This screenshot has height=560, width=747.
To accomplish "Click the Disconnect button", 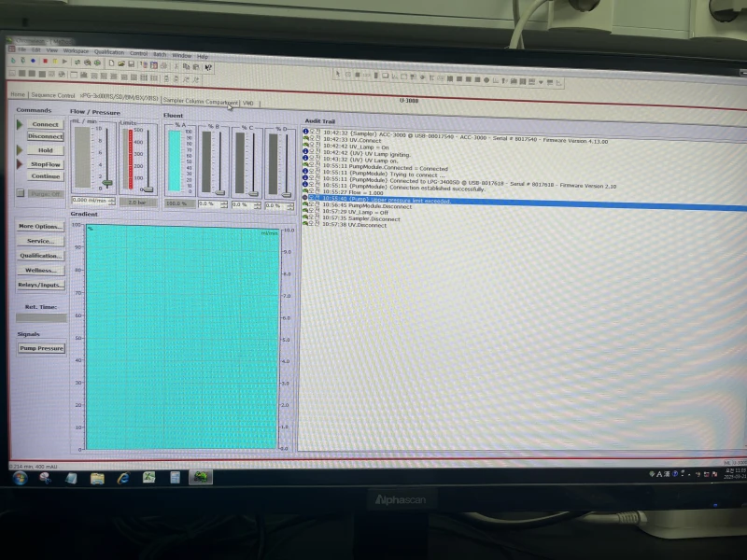I will tap(45, 136).
